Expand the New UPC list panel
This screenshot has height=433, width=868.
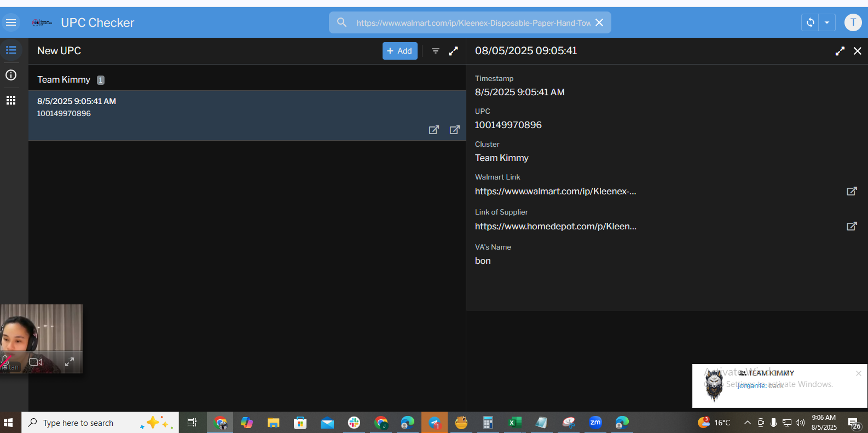453,51
